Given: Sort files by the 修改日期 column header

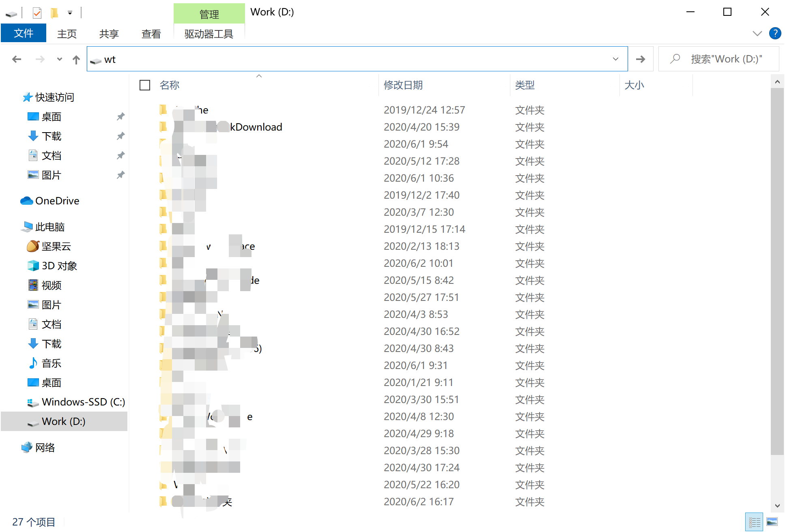Looking at the screenshot, I should click(403, 85).
